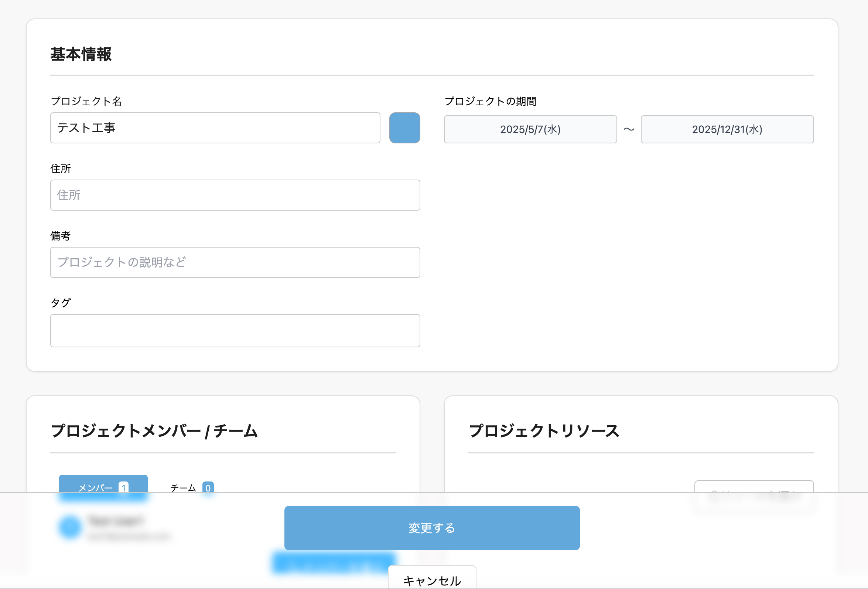868x589 pixels.
Task: Switch to the メンバー tab
Action: 103,485
